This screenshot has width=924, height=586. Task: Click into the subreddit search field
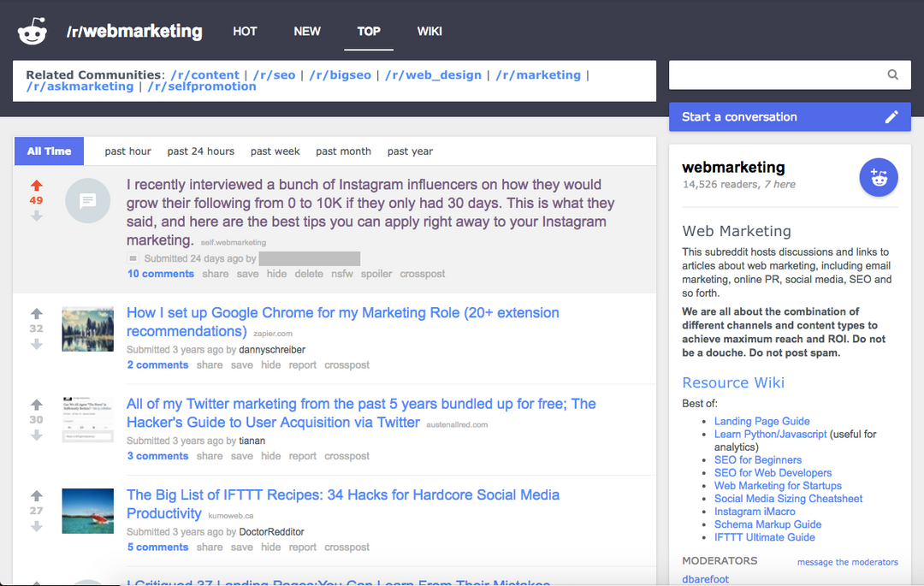[x=777, y=74]
